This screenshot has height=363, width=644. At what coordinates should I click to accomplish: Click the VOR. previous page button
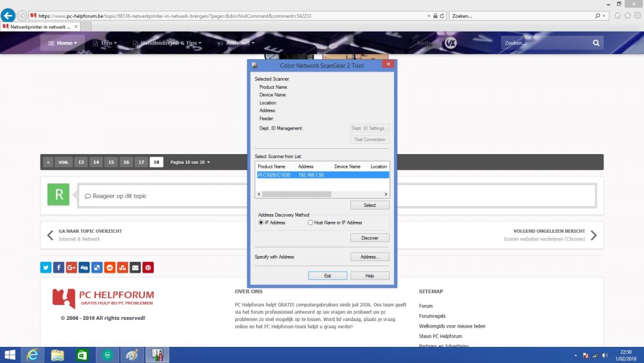(x=63, y=162)
